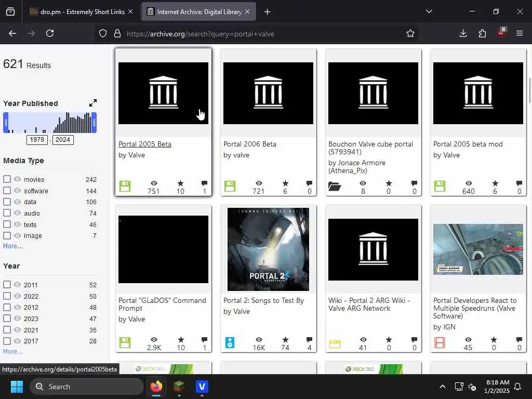Image resolution: width=532 pixels, height=399 pixels.
Task: Click the software floppy icon on Portal 2006 Beta
Action: point(230,187)
